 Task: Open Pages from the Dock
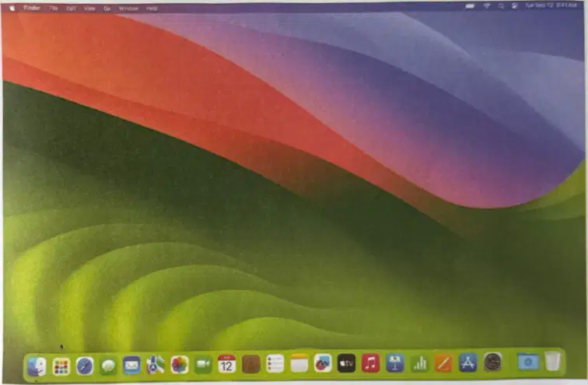(443, 363)
